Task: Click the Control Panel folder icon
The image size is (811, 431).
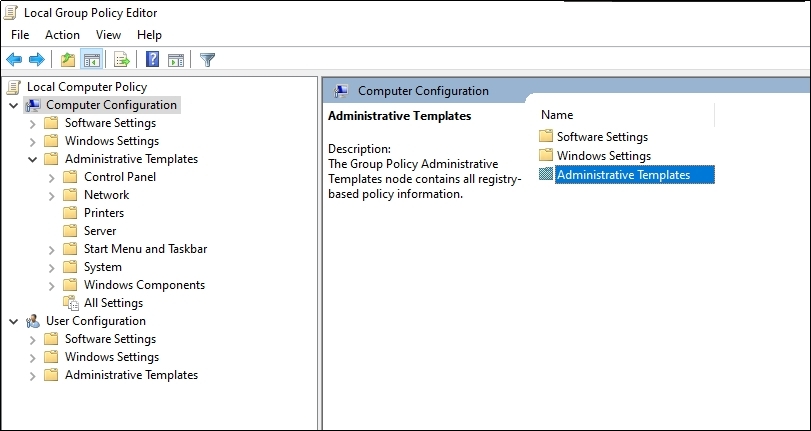Action: pyautogui.click(x=70, y=177)
